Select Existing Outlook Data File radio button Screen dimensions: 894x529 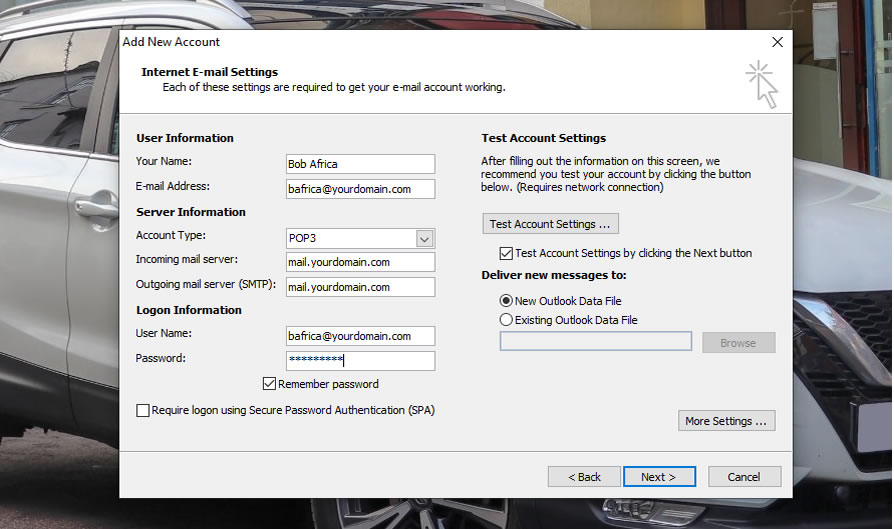point(506,320)
